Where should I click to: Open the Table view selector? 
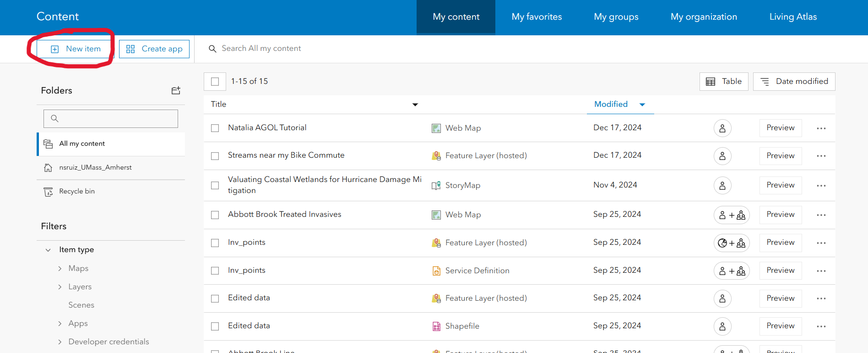pyautogui.click(x=724, y=82)
